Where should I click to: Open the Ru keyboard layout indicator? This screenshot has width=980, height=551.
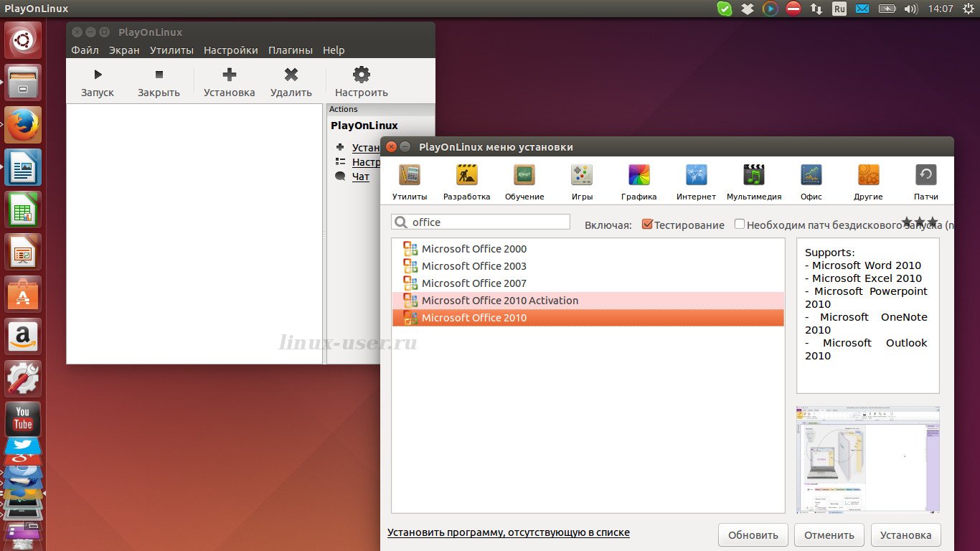[839, 9]
